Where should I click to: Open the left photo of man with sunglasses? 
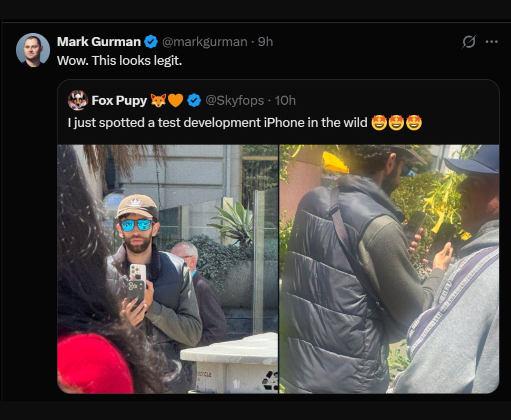coord(168,269)
